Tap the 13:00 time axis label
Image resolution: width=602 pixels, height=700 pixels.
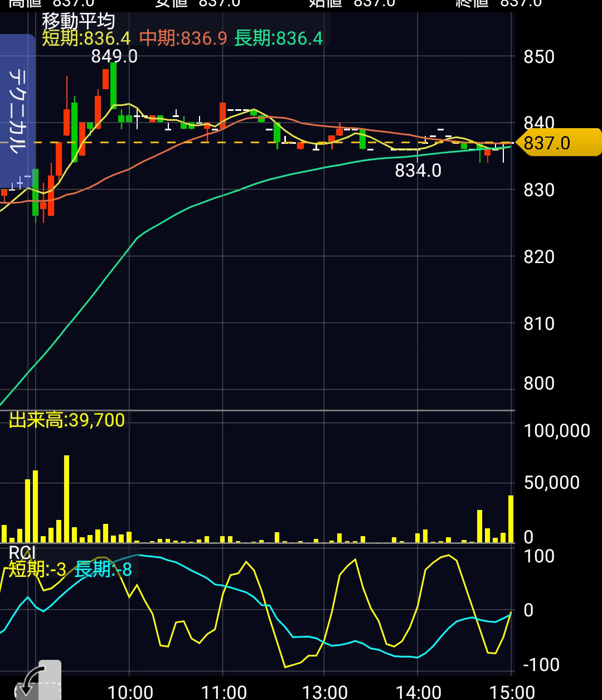325,692
